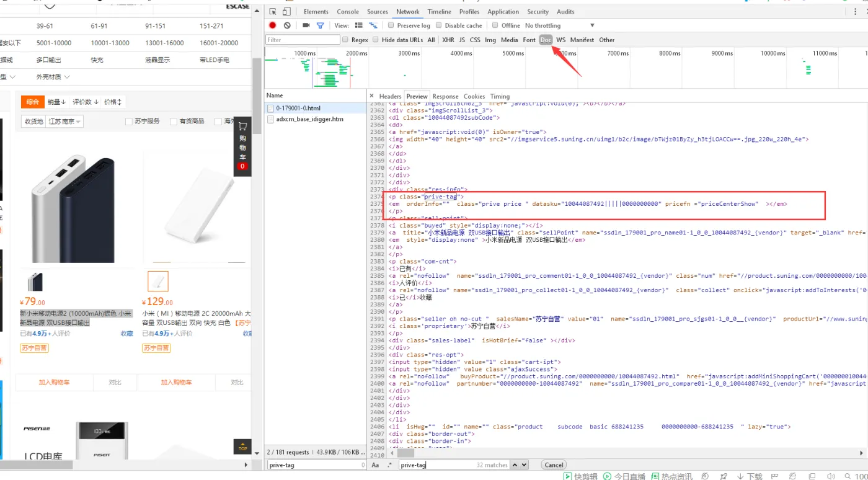Open the Cookies sub-tab
The height and width of the screenshot is (480, 868).
coord(474,96)
